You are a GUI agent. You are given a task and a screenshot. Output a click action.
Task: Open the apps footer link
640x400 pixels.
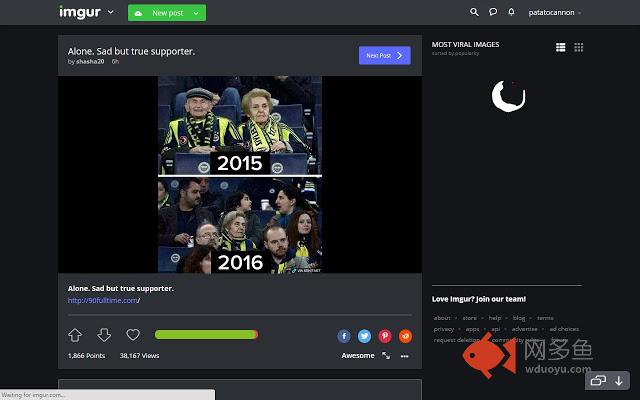[472, 329]
